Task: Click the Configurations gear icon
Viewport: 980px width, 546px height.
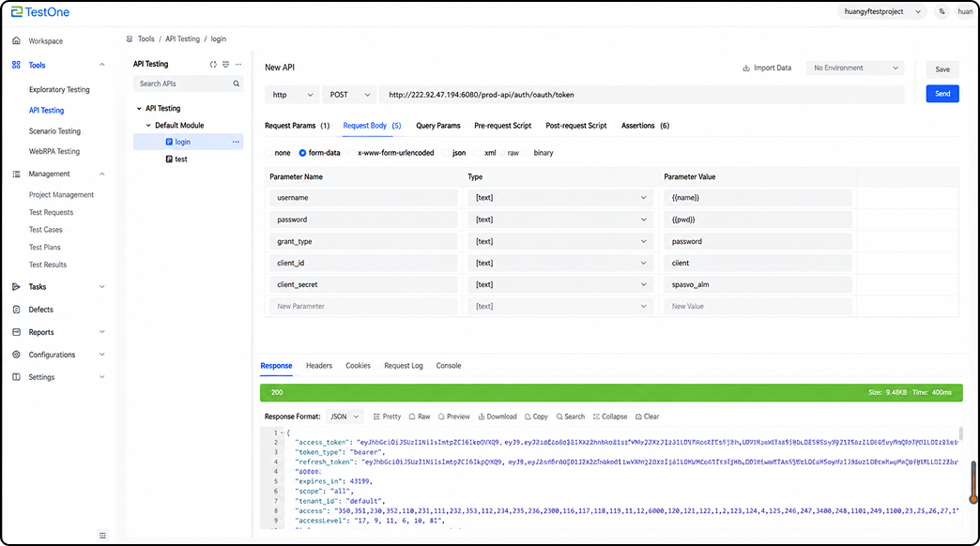Action: point(16,355)
